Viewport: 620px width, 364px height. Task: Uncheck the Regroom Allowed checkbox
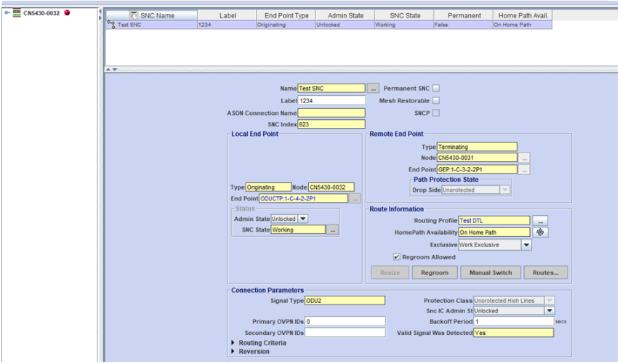[397, 257]
